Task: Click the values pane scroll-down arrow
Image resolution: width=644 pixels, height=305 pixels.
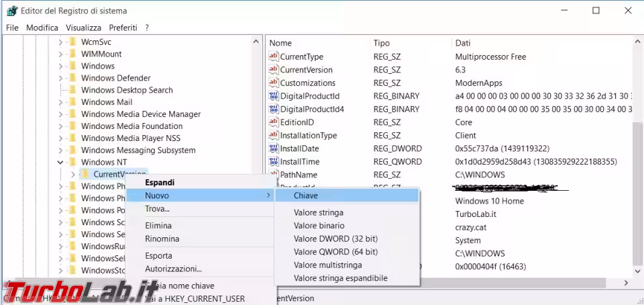Action: [637, 271]
